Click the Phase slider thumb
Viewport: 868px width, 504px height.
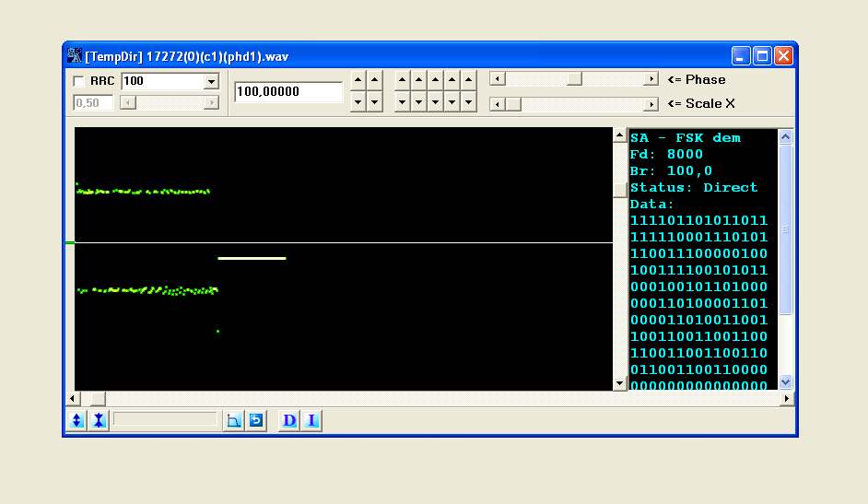[575, 79]
